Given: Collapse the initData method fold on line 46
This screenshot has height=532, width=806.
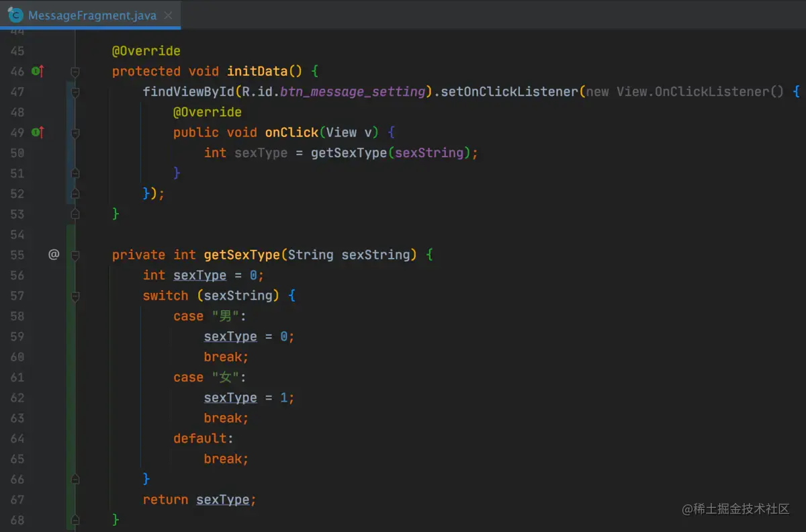Looking at the screenshot, I should (75, 71).
